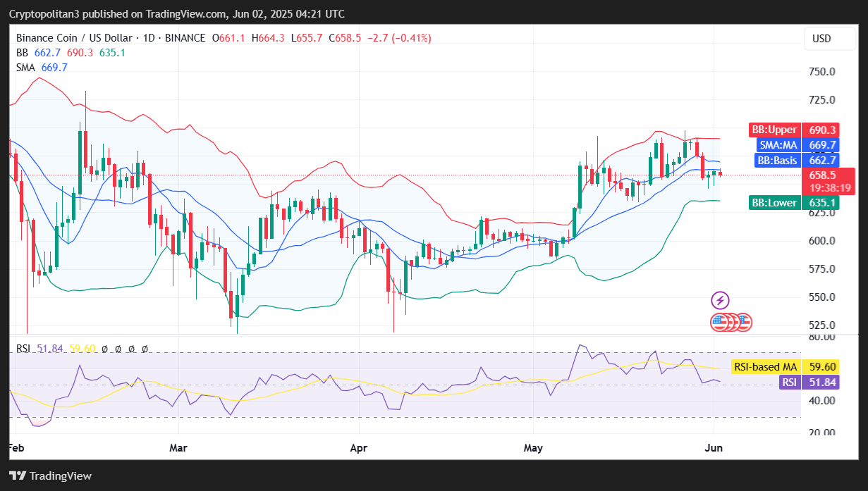
Task: Select the BB indicator legend
Action: 71,53
